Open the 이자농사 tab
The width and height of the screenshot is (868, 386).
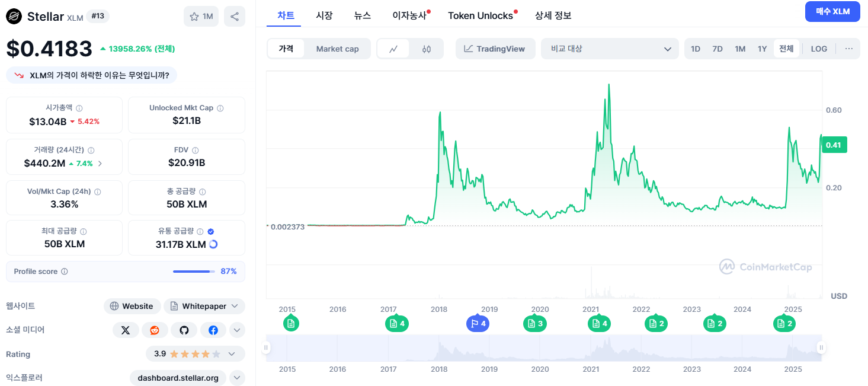click(409, 15)
